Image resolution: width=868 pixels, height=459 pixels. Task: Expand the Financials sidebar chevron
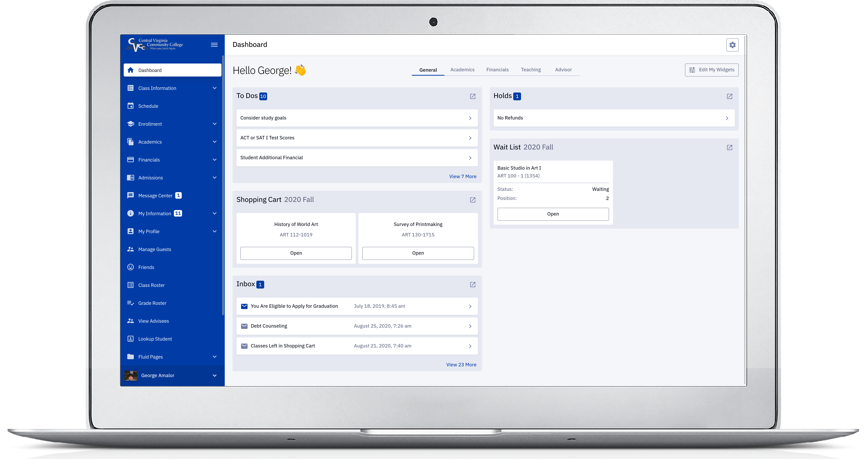(x=215, y=160)
